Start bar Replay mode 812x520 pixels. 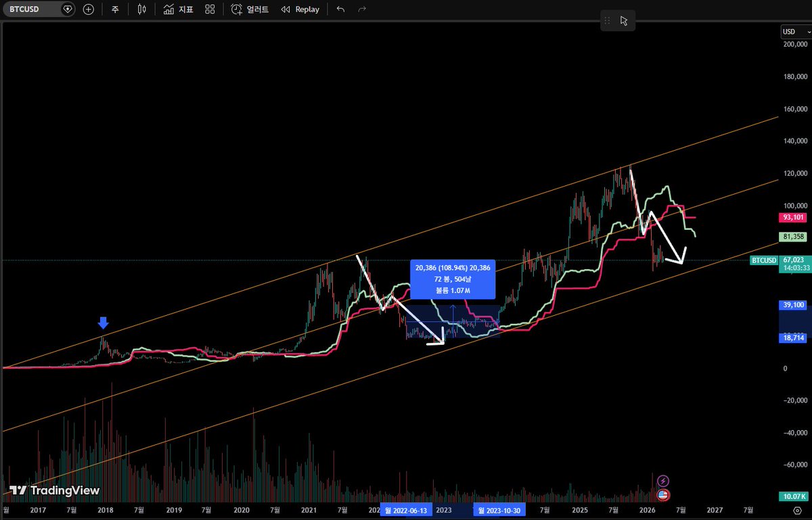pos(300,9)
